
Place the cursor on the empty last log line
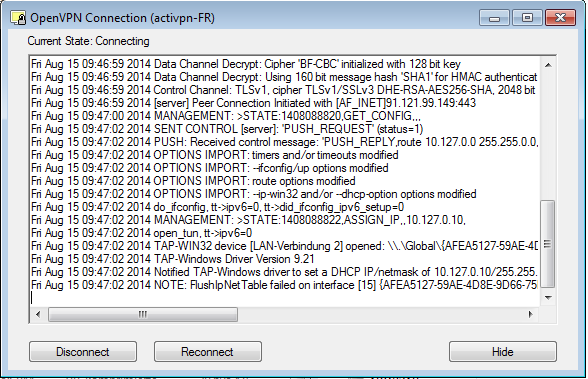(285, 298)
